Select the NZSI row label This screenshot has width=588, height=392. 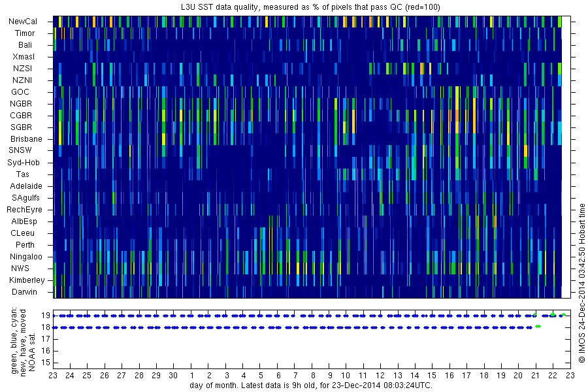(x=22, y=69)
